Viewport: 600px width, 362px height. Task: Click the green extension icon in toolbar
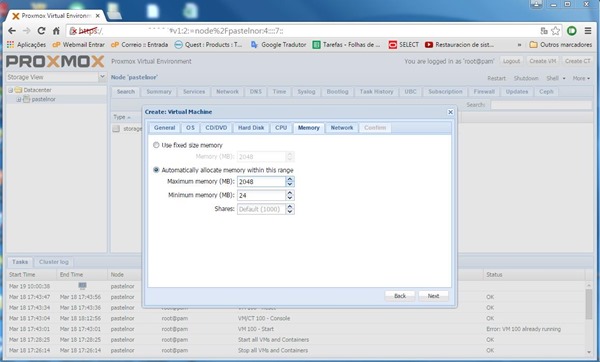(572, 31)
